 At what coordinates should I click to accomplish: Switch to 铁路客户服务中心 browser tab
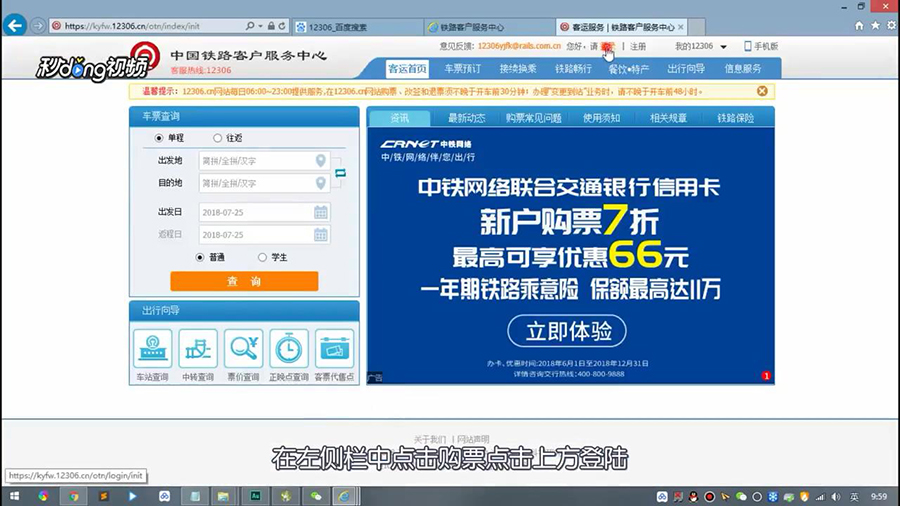[x=490, y=27]
